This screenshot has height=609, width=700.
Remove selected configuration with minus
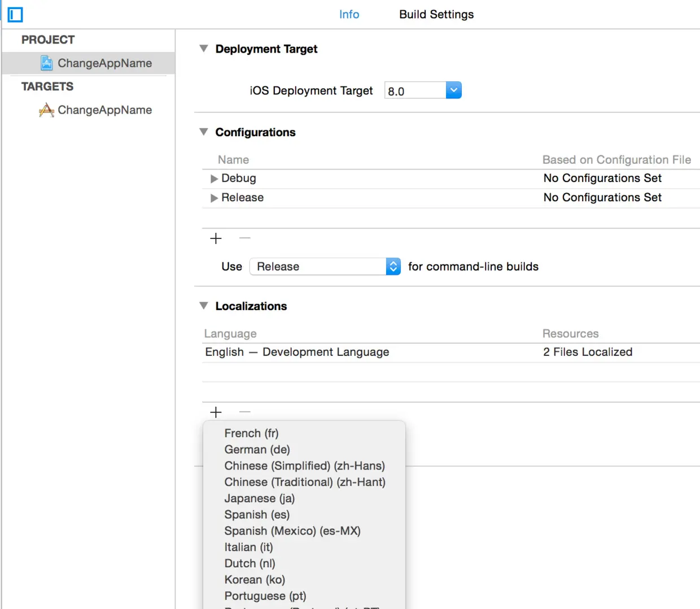tap(244, 238)
